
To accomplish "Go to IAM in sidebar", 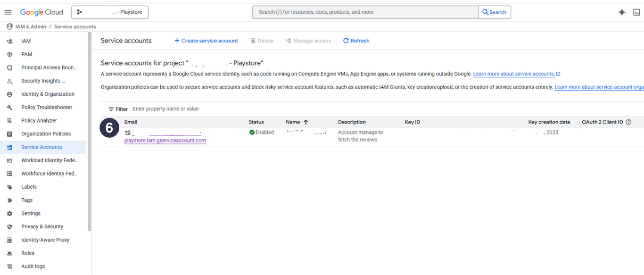I will tap(26, 41).
